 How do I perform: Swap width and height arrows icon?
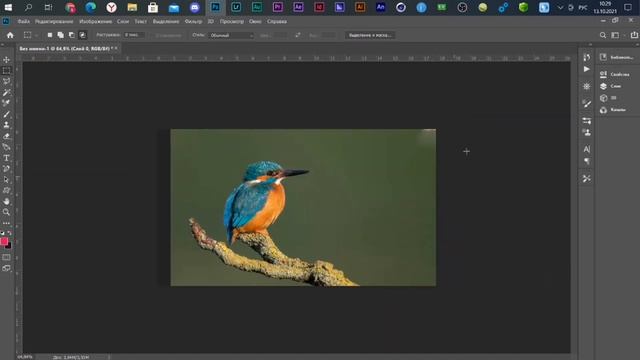tap(298, 36)
